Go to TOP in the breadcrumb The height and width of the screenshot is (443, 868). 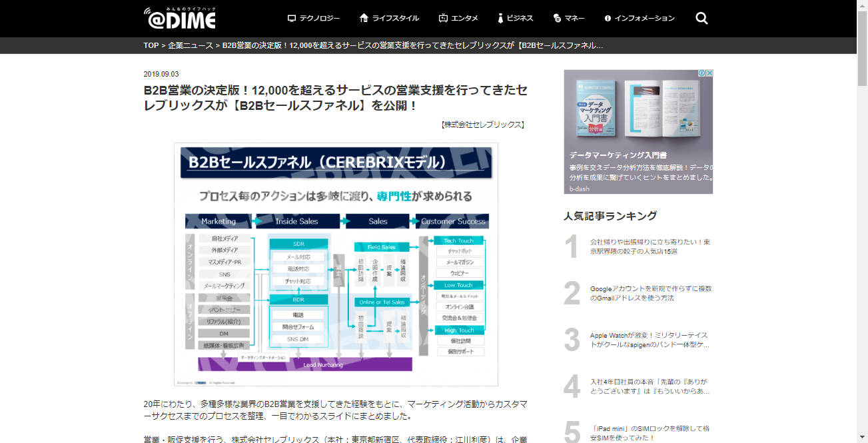coord(151,45)
